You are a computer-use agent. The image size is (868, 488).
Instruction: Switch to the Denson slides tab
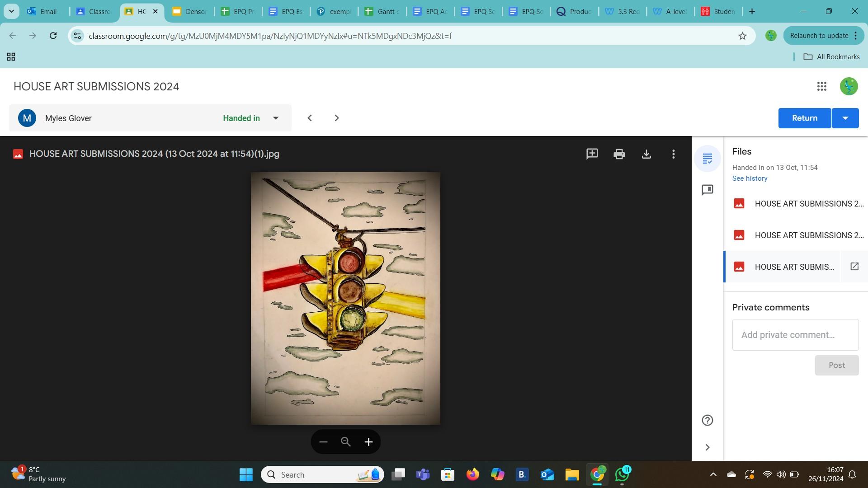tap(190, 11)
